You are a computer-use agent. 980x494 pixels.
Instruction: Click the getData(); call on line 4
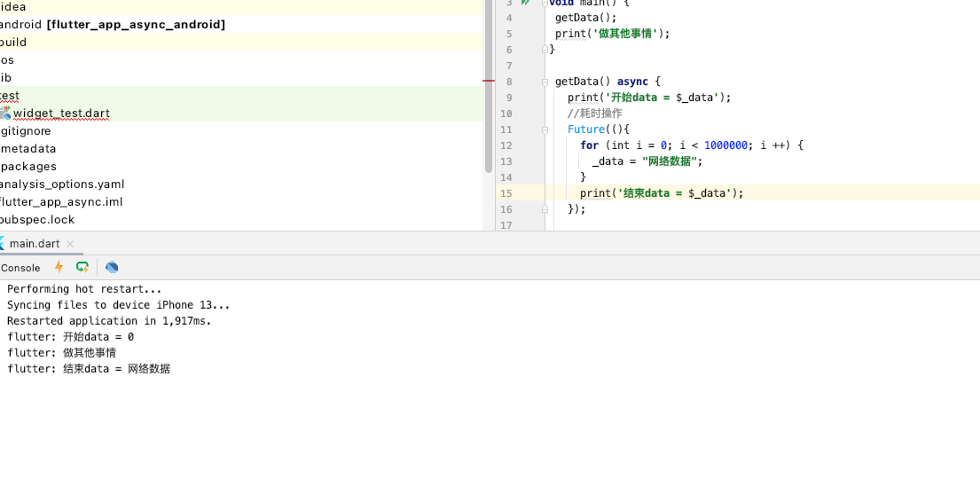tap(585, 18)
